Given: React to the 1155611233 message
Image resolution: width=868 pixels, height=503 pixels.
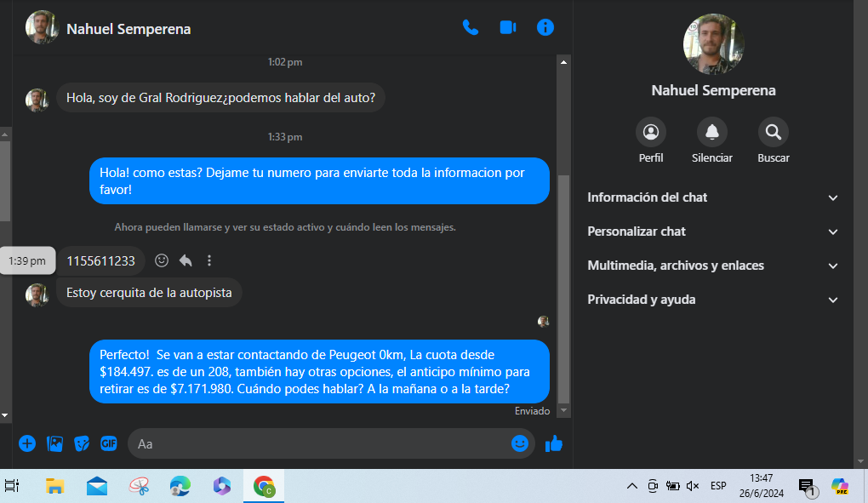Looking at the screenshot, I should tap(162, 261).
